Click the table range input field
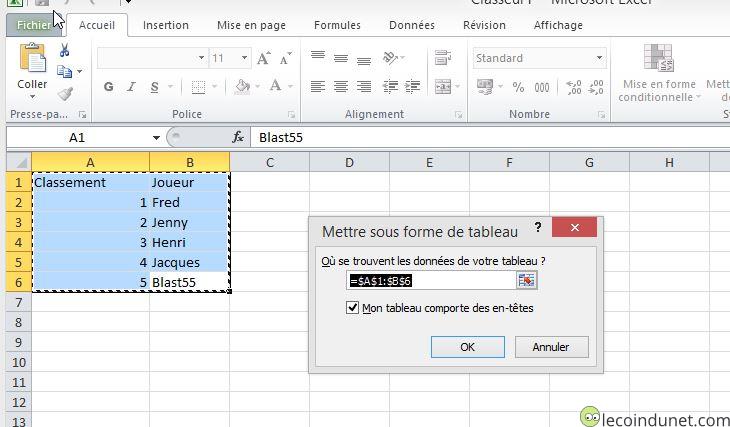This screenshot has width=730, height=427. (430, 281)
